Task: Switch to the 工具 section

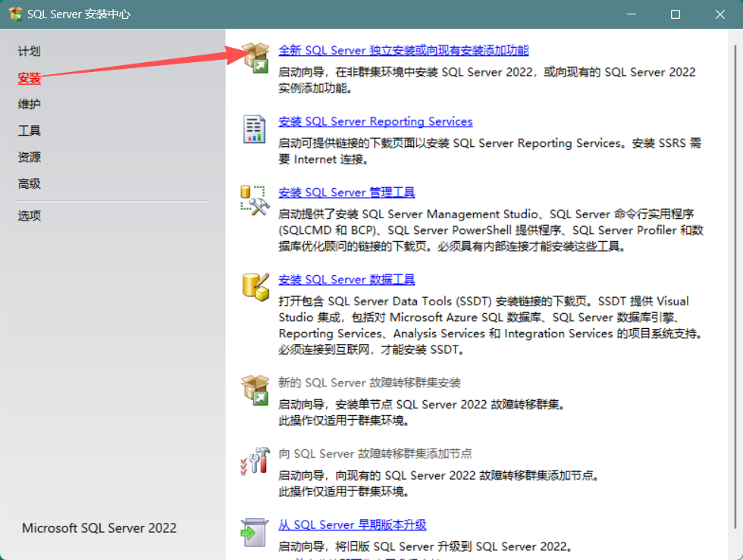Action: (30, 131)
